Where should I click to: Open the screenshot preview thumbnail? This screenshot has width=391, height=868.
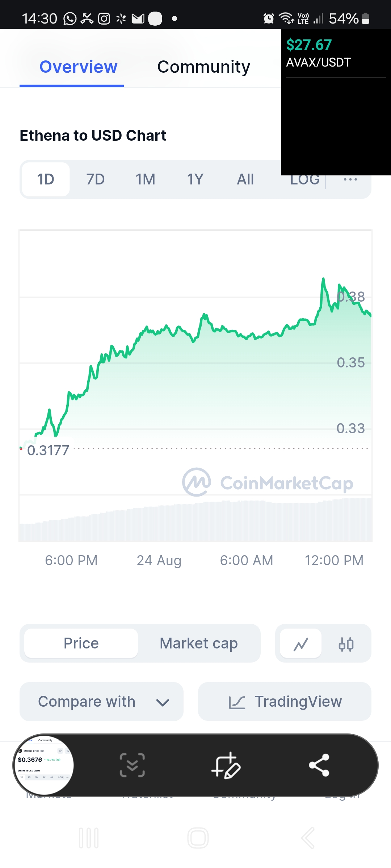[x=43, y=765]
